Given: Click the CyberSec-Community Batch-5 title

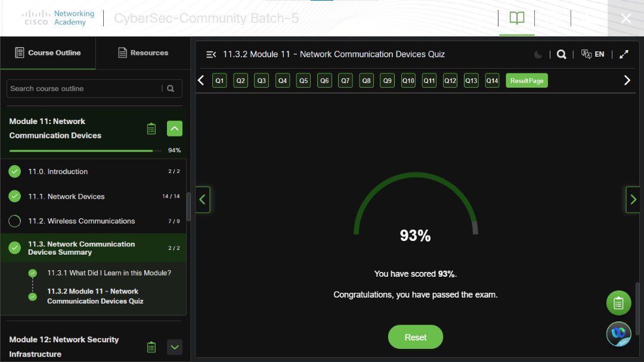Looking at the screenshot, I should click(x=206, y=18).
